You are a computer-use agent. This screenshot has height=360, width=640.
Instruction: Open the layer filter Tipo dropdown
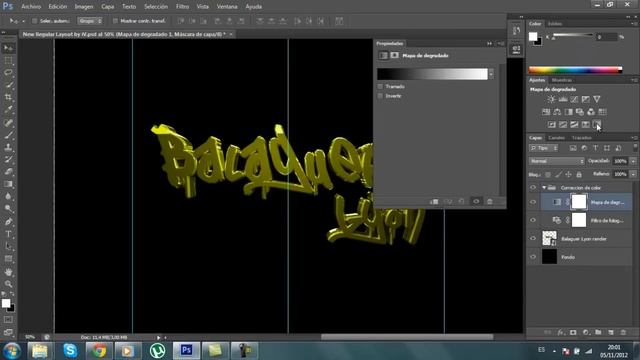point(543,148)
